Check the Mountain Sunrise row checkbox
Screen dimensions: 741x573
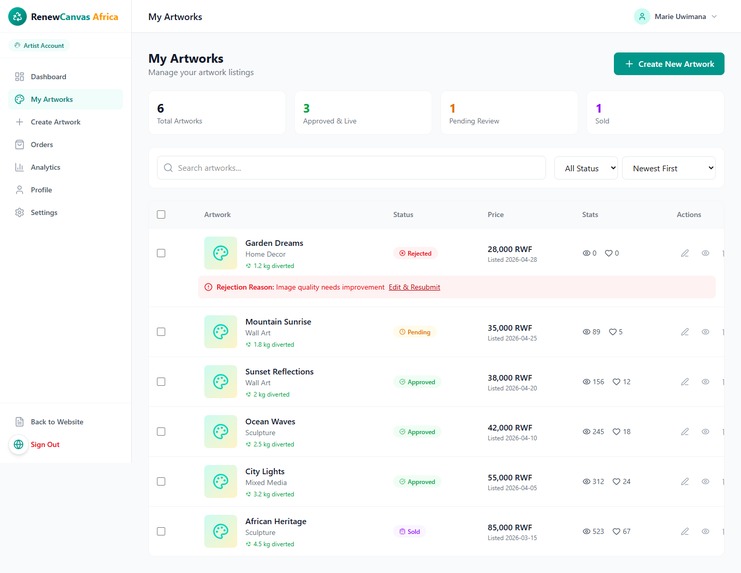coord(161,332)
